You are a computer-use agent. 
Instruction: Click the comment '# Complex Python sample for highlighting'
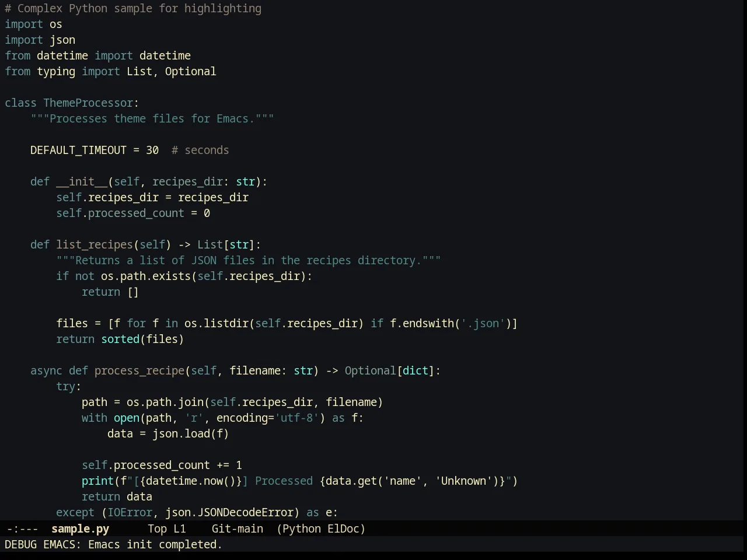click(133, 9)
